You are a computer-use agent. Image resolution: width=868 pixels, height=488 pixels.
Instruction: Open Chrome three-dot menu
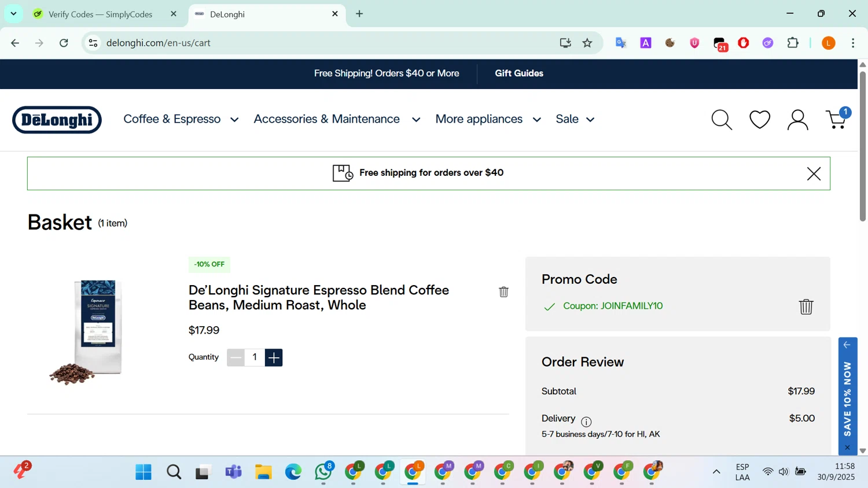[853, 43]
